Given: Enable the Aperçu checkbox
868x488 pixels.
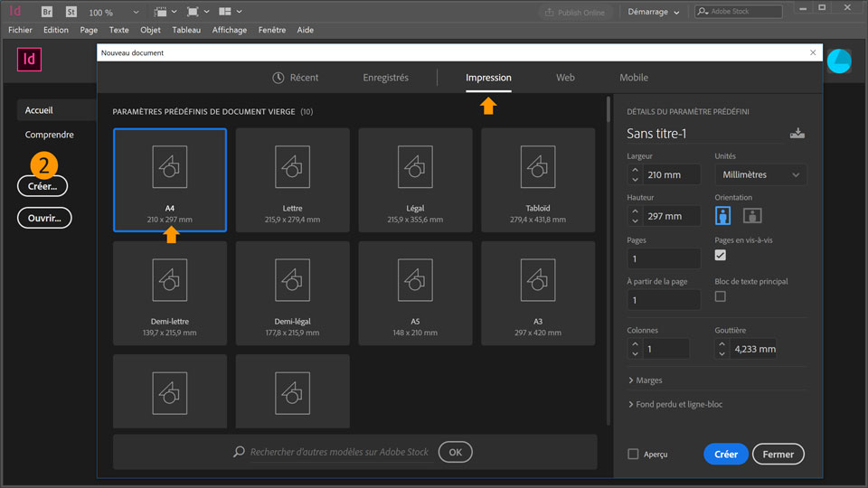Looking at the screenshot, I should pyautogui.click(x=633, y=455).
